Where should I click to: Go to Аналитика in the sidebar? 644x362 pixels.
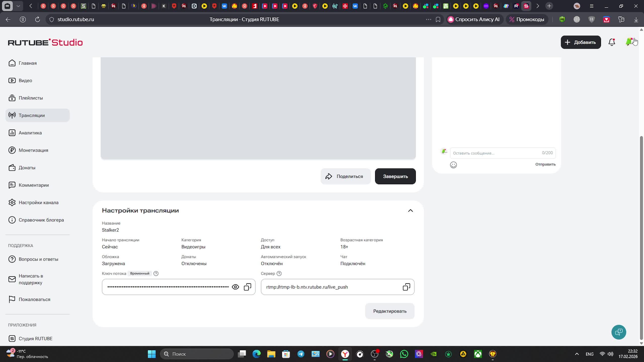(x=30, y=133)
